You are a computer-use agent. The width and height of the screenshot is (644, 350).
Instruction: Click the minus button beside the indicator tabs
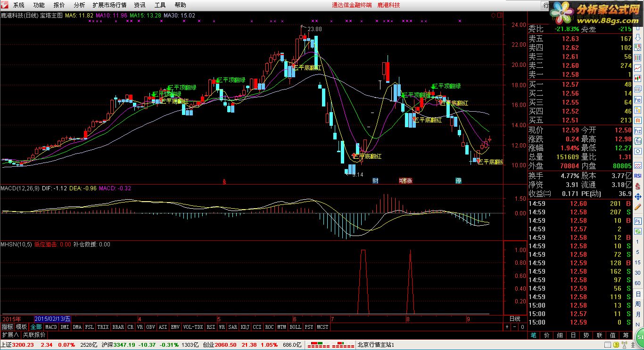tap(514, 326)
